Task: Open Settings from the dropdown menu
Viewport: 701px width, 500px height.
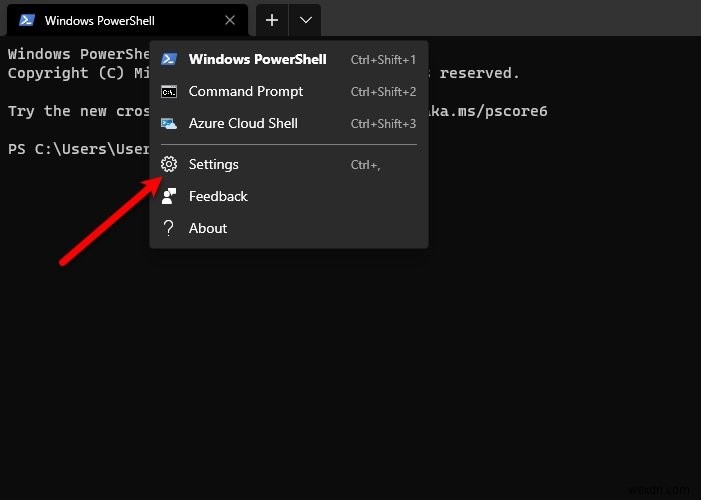Action: click(x=289, y=165)
